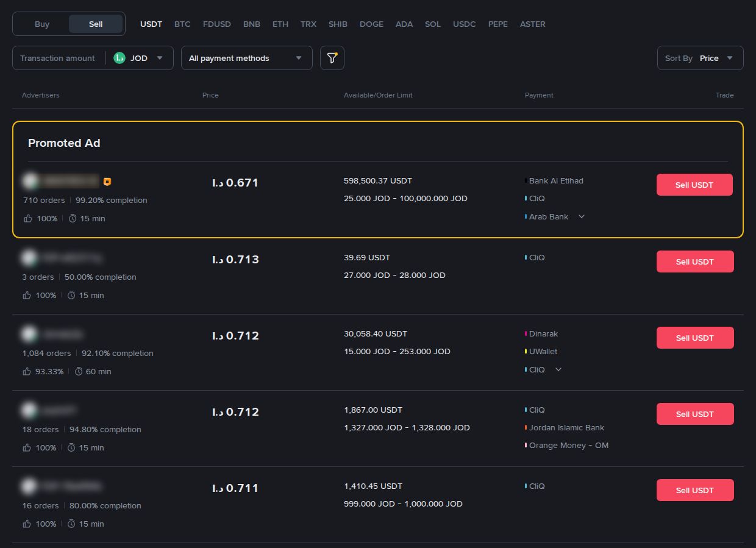The width and height of the screenshot is (756, 548).
Task: Click the Transaction amount input field
Action: [58, 59]
